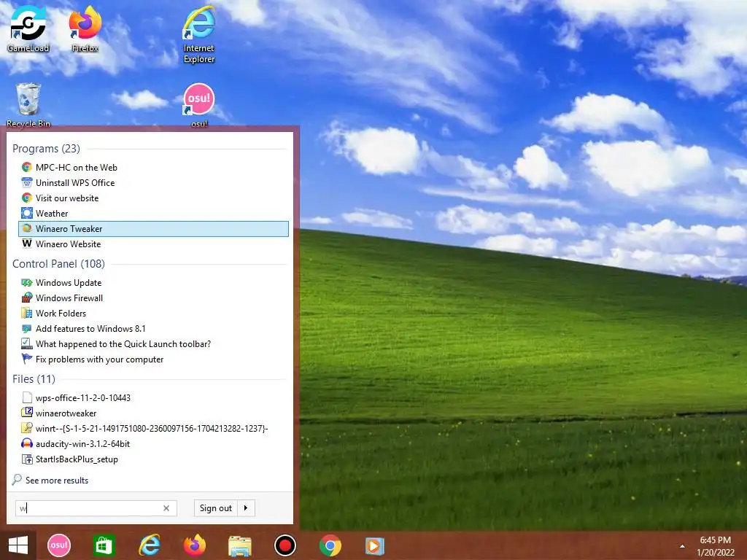Click the Weather app icon in results
Viewport: 747px width, 560px height.
(27, 214)
